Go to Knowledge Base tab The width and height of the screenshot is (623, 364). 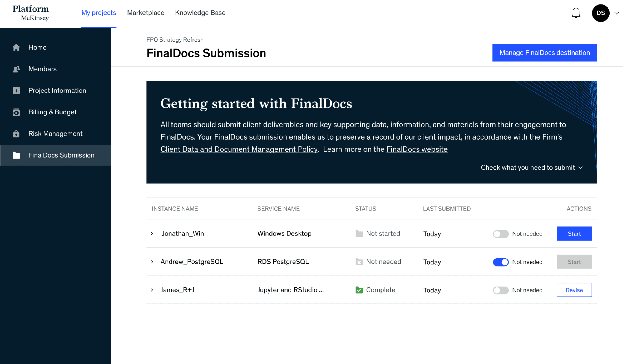coord(200,13)
